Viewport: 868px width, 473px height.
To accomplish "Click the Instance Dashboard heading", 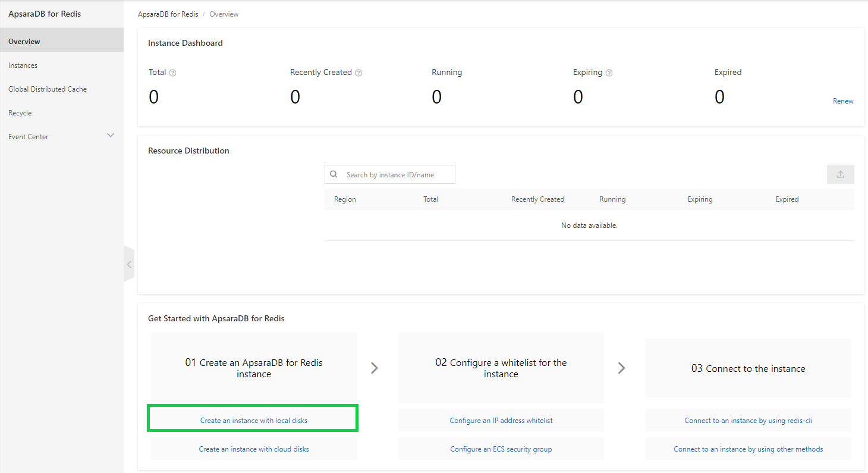I will click(x=185, y=43).
